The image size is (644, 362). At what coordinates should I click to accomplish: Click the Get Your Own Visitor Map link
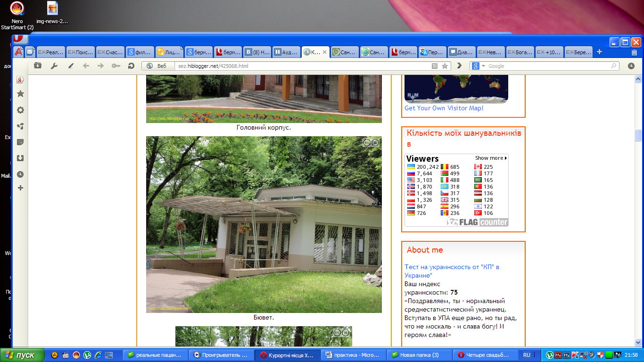pyautogui.click(x=444, y=108)
